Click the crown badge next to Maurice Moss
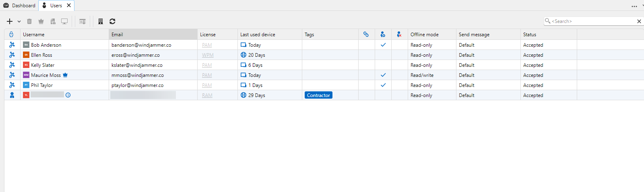 pos(65,75)
